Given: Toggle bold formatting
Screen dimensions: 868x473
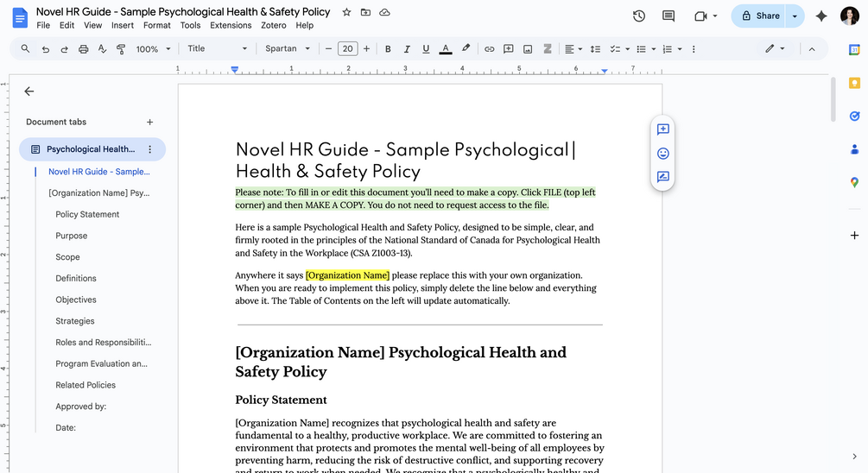Looking at the screenshot, I should pos(388,49).
